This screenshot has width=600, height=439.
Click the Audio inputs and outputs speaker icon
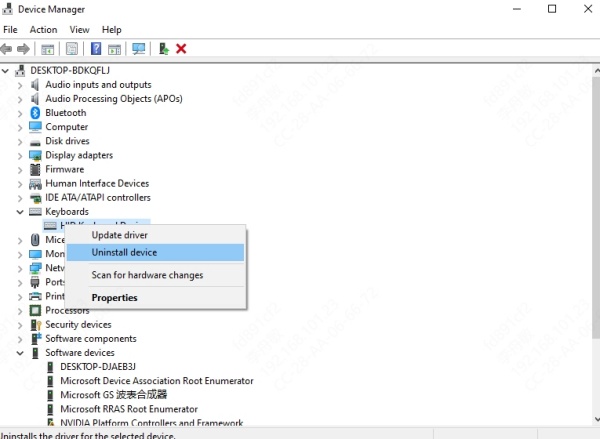point(35,85)
